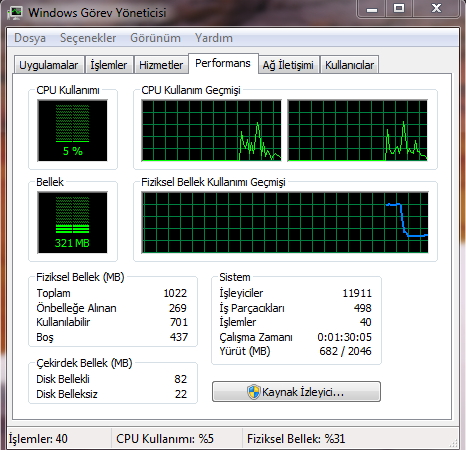
Task: Click the Bellek usage gauge showing 321 MB
Action: point(73,222)
